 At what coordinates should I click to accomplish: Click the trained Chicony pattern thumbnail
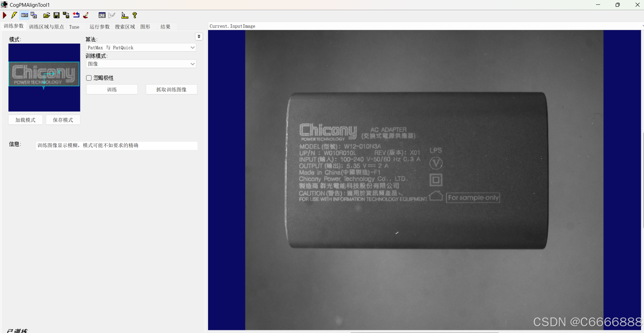tap(44, 77)
